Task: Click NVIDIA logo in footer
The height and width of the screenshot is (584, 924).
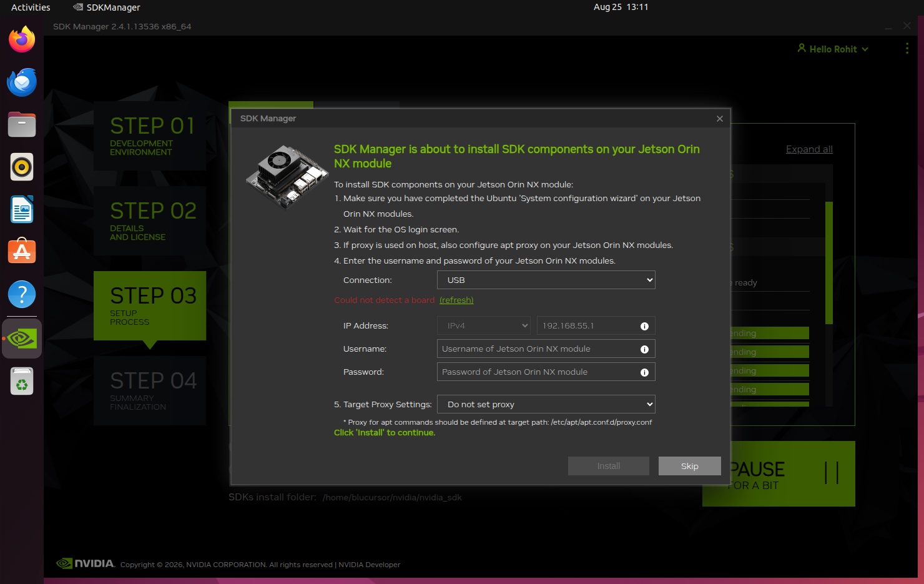Action: click(x=86, y=563)
